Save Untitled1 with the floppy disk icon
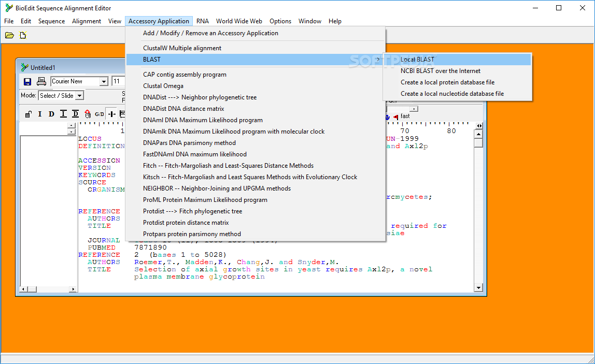Image resolution: width=595 pixels, height=364 pixels. [x=27, y=81]
